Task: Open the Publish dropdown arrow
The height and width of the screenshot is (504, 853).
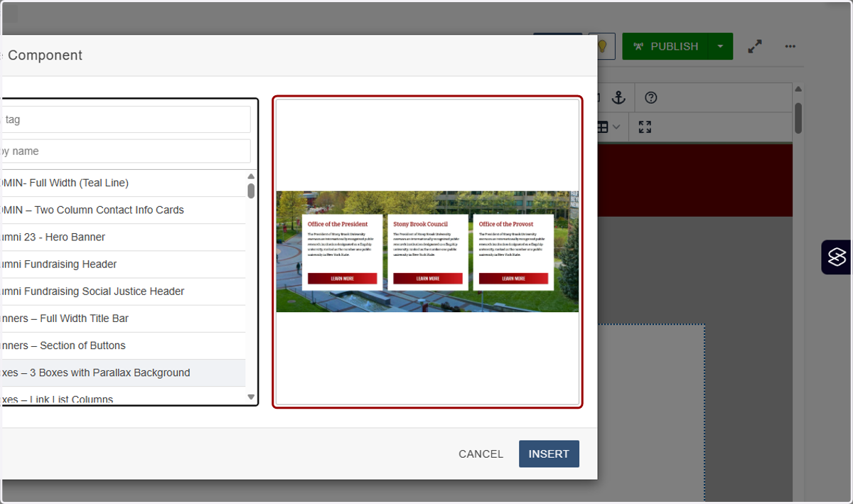Action: [720, 46]
